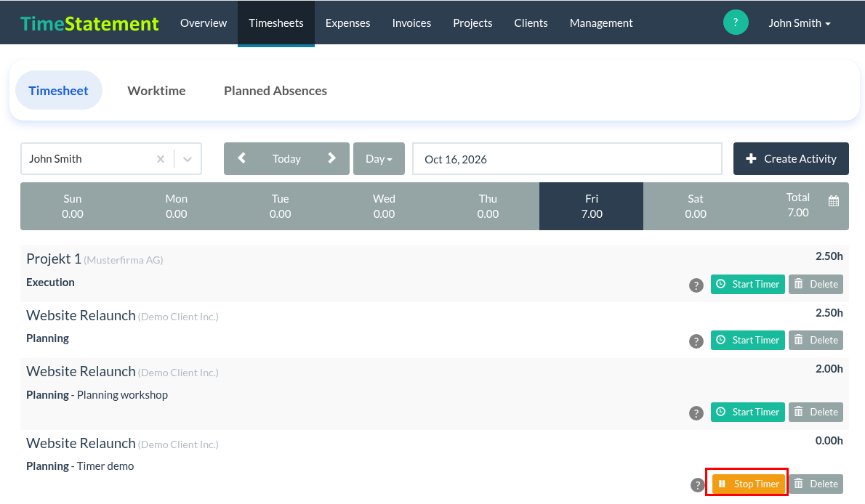Click the green help circle in navbar

pos(736,23)
